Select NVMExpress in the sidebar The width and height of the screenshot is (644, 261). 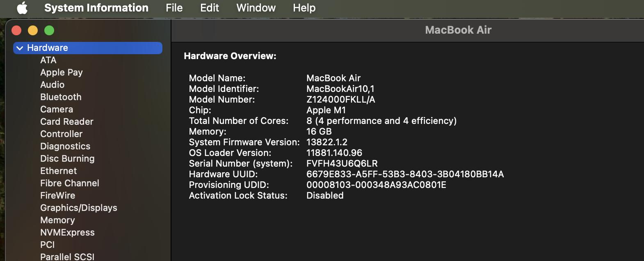pyautogui.click(x=67, y=233)
